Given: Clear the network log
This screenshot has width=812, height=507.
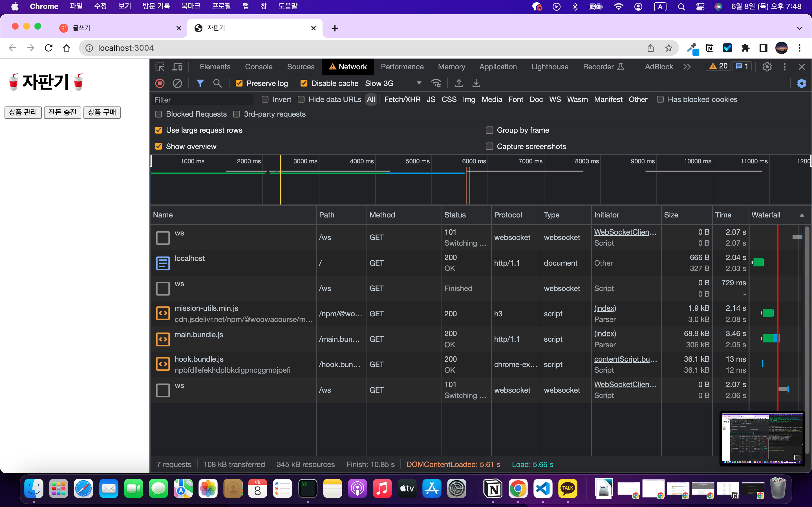Looking at the screenshot, I should point(177,83).
